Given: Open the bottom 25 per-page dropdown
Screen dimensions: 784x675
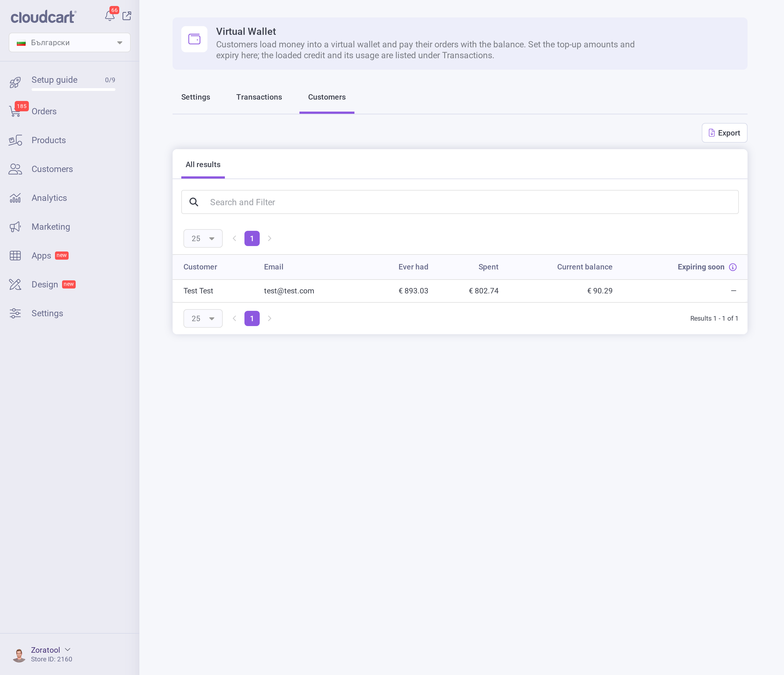Looking at the screenshot, I should point(203,318).
